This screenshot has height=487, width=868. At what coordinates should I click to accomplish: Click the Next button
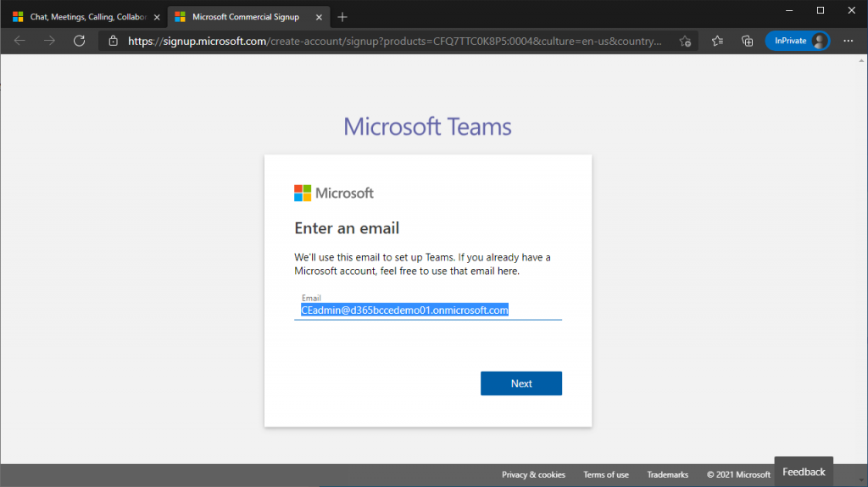click(521, 383)
